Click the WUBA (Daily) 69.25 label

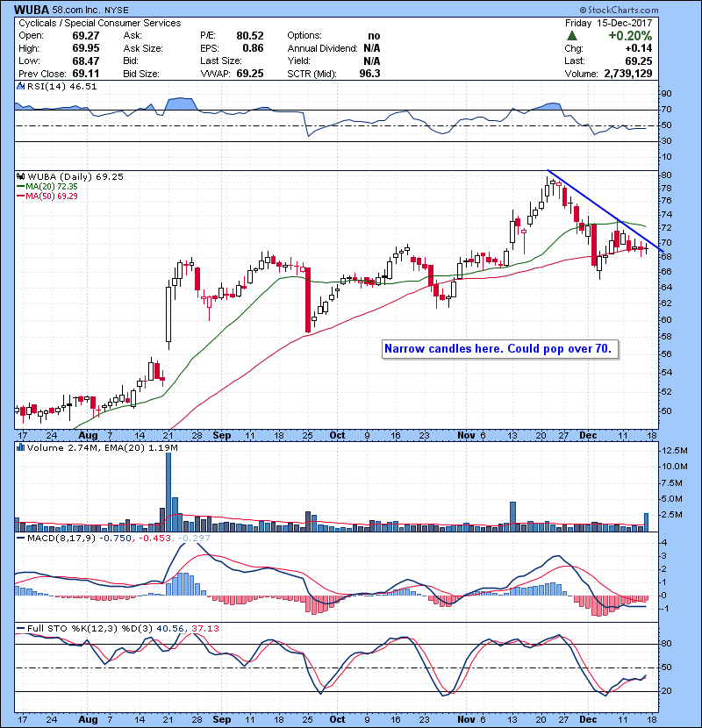[x=75, y=176]
